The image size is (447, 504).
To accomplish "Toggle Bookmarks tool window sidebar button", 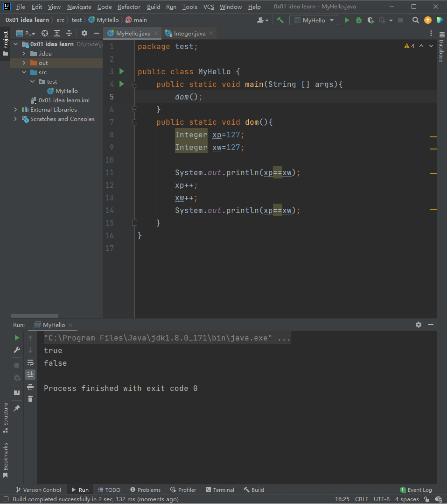I will point(5,460).
